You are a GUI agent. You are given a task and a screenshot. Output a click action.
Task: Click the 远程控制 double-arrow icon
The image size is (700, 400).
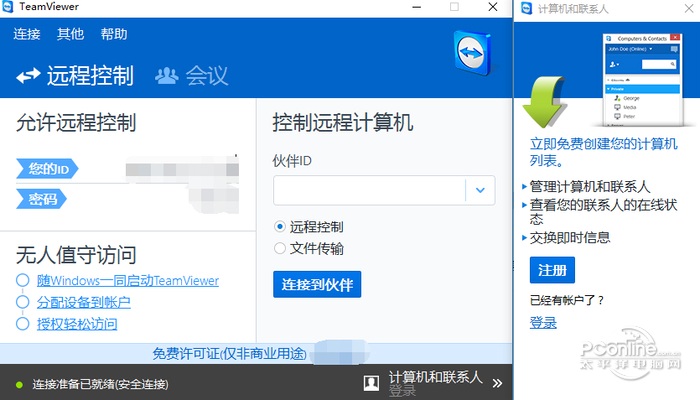28,76
